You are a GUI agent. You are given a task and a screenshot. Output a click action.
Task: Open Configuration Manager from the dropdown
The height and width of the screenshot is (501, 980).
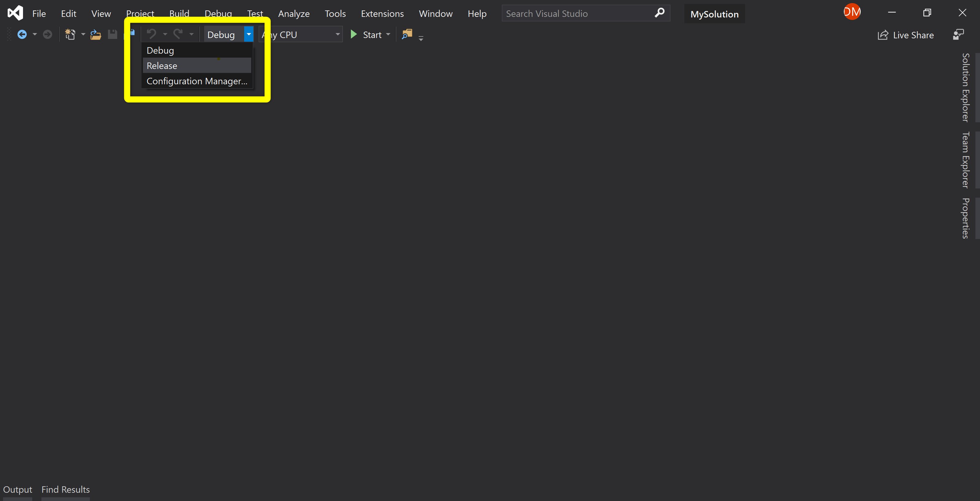197,81
